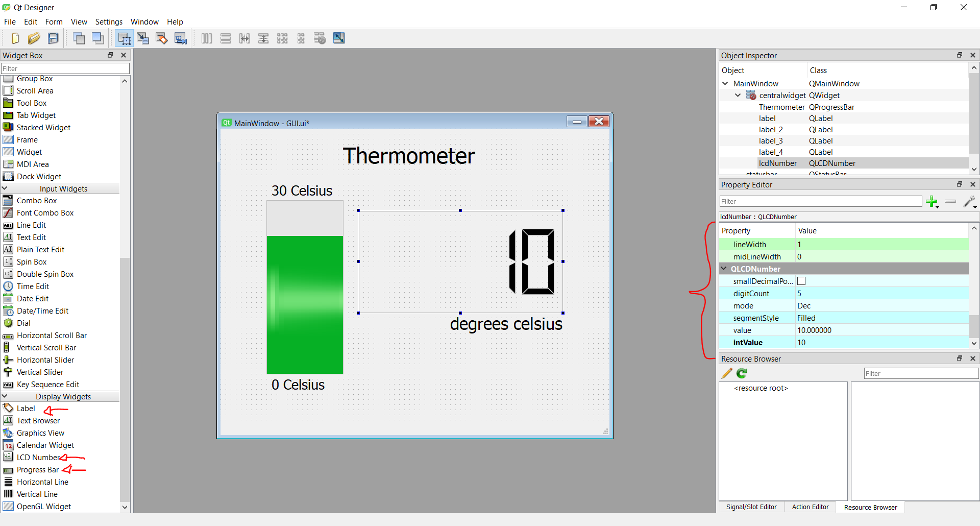Collapse the QLCDNumber property group
980x526 pixels.
[x=724, y=269]
